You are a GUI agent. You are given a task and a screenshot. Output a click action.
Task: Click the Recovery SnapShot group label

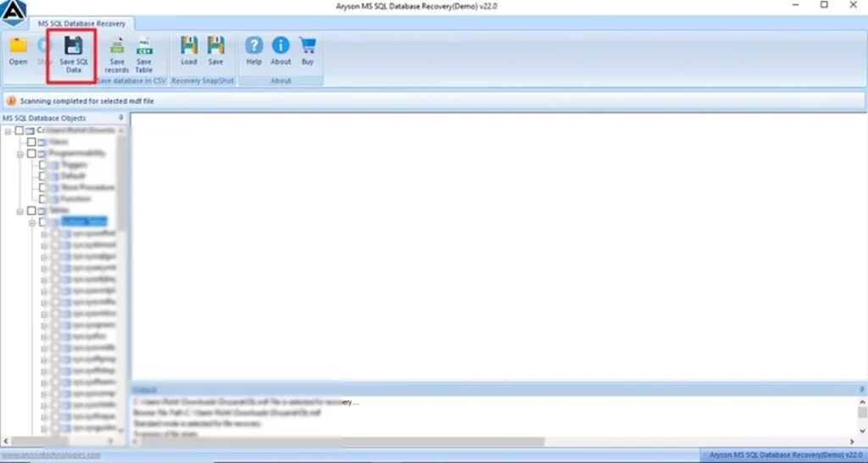[x=203, y=81]
